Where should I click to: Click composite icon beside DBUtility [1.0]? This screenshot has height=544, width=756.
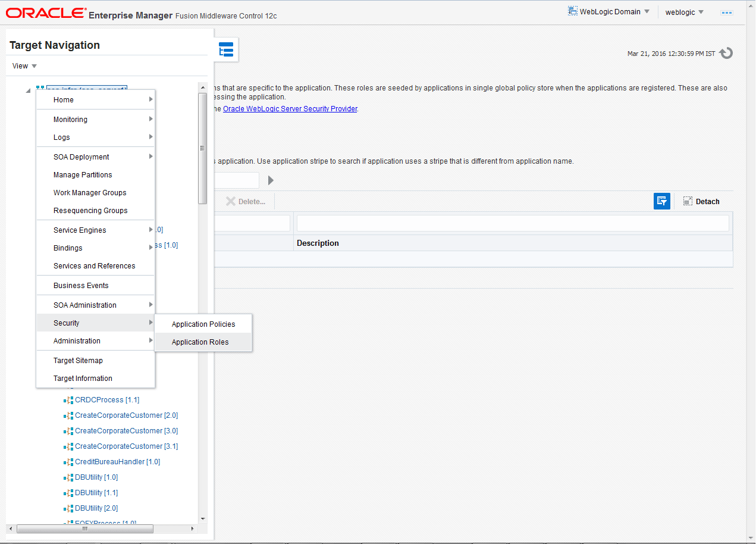click(68, 477)
